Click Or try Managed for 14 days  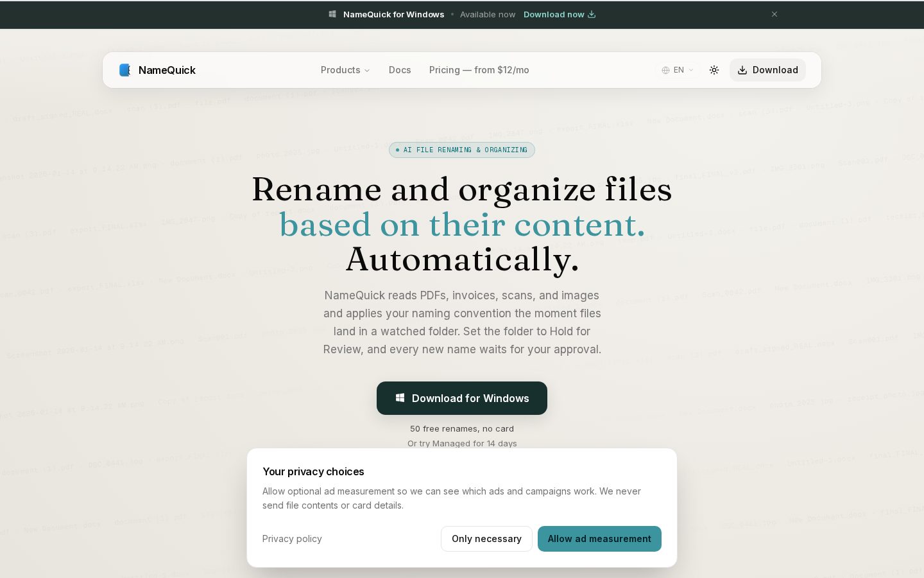coord(462,443)
